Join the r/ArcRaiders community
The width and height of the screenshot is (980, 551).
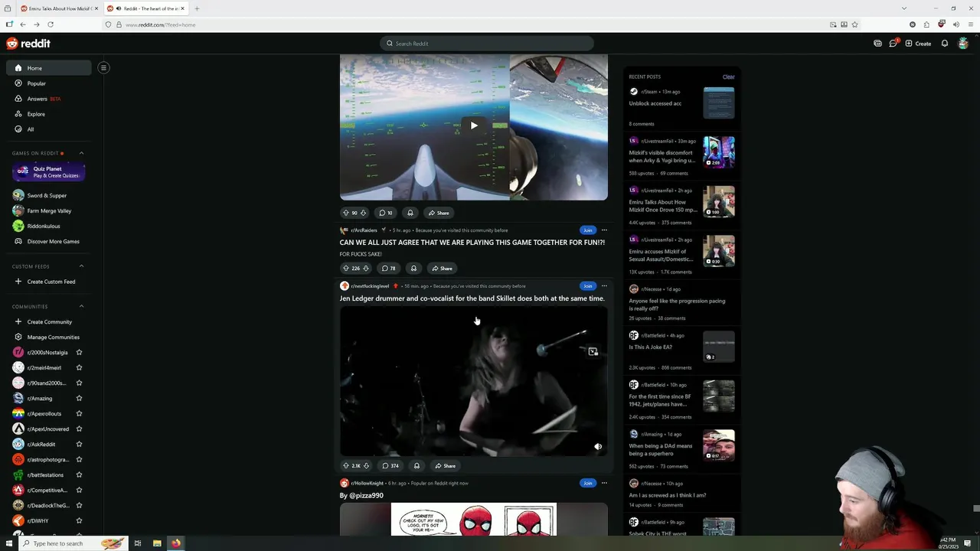click(587, 230)
